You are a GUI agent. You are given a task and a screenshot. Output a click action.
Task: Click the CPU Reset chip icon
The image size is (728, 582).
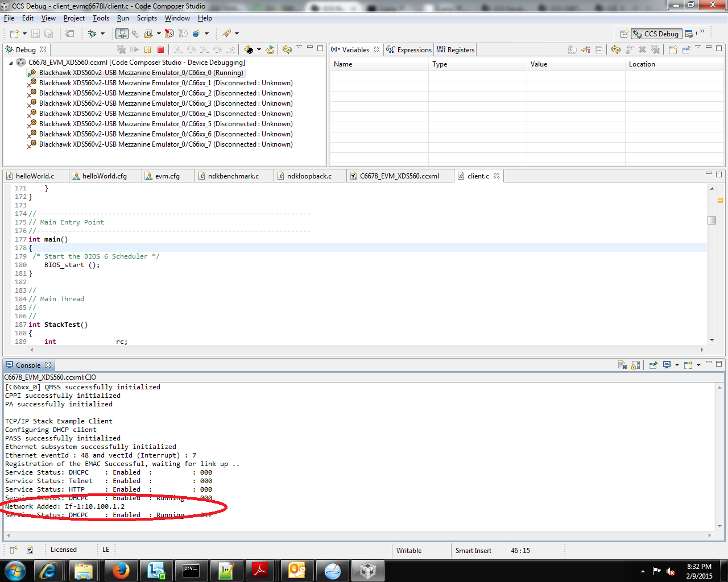249,50
